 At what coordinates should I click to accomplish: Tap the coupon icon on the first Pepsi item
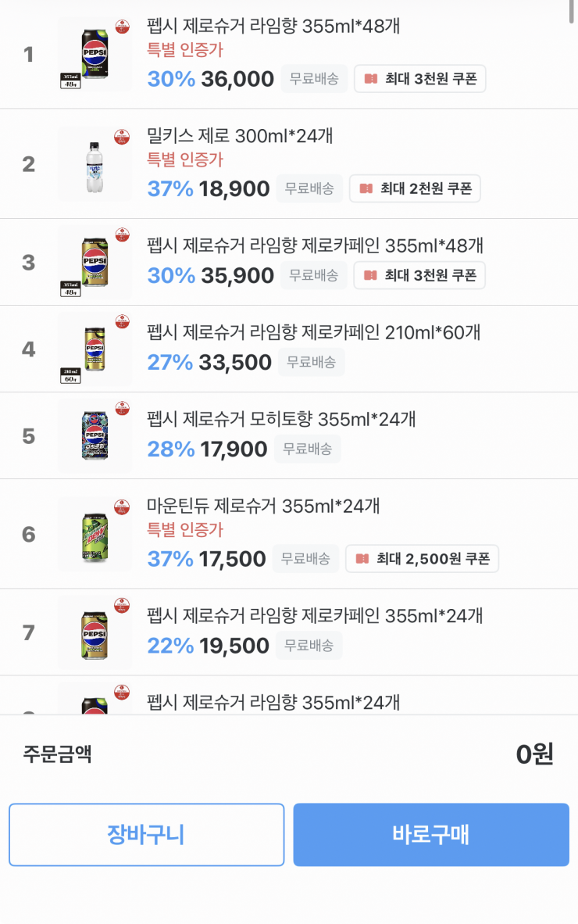tap(370, 79)
